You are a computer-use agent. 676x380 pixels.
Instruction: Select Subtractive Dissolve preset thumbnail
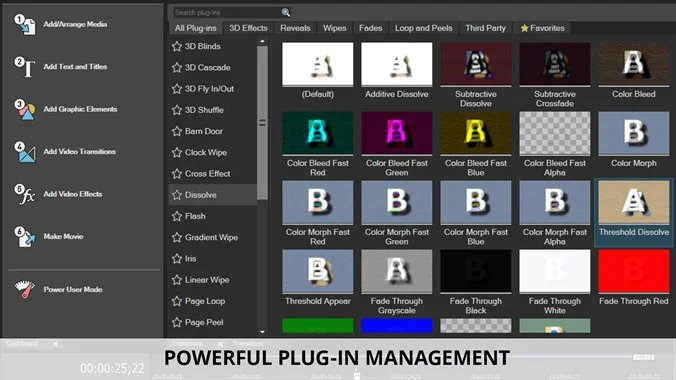tap(476, 64)
